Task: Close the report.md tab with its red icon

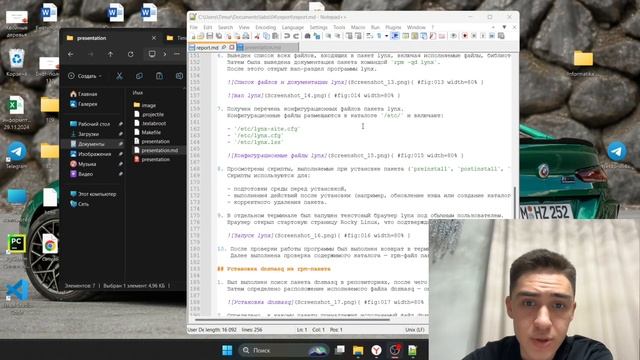Action: (x=232, y=47)
